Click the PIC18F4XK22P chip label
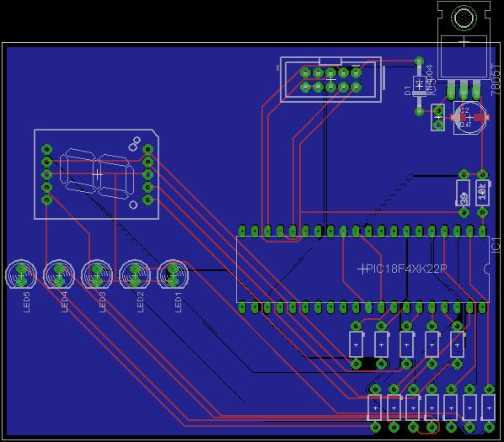This screenshot has height=442, width=504. (x=406, y=269)
